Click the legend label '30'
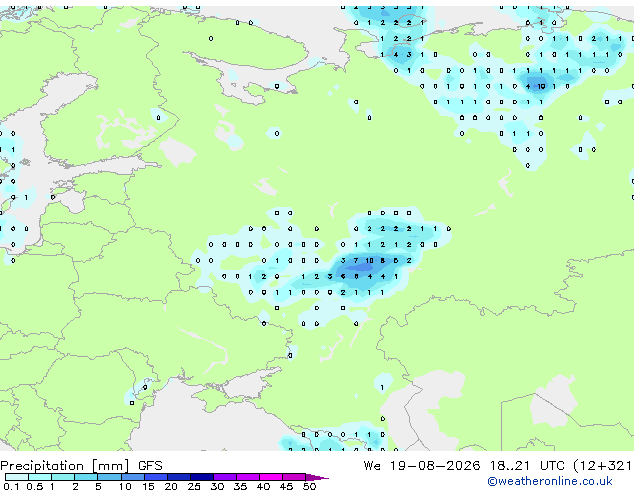The width and height of the screenshot is (634, 490). [217, 486]
